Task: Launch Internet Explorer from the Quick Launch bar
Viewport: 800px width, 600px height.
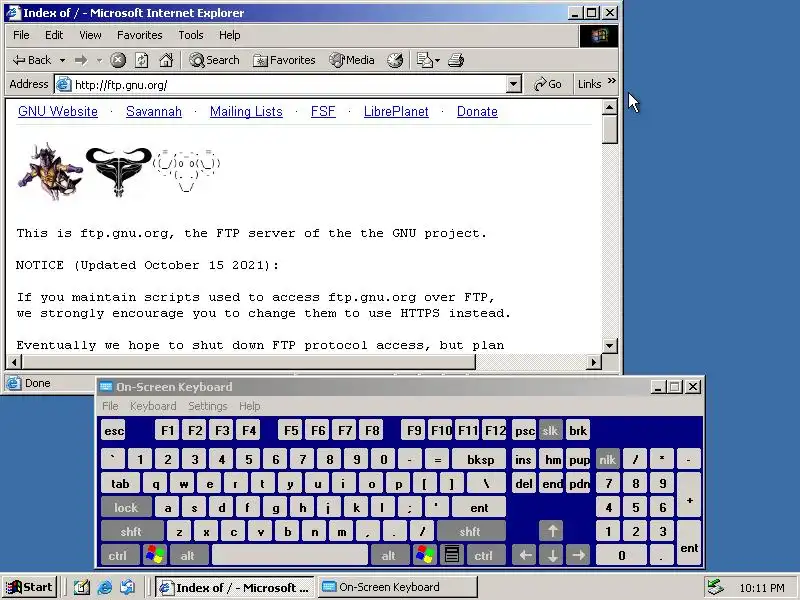Action: click(x=105, y=588)
